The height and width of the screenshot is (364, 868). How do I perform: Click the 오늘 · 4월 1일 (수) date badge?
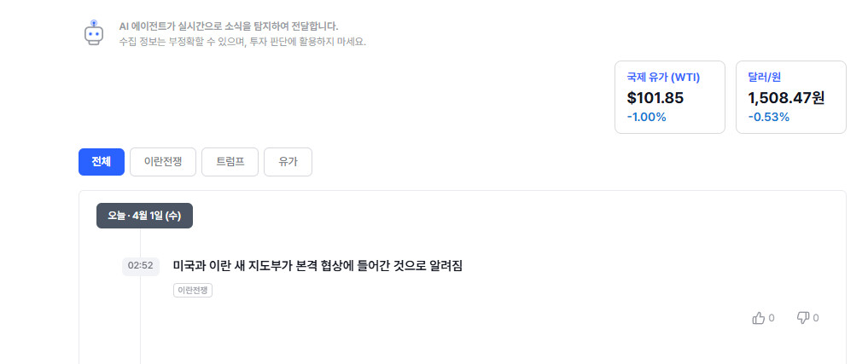click(144, 216)
